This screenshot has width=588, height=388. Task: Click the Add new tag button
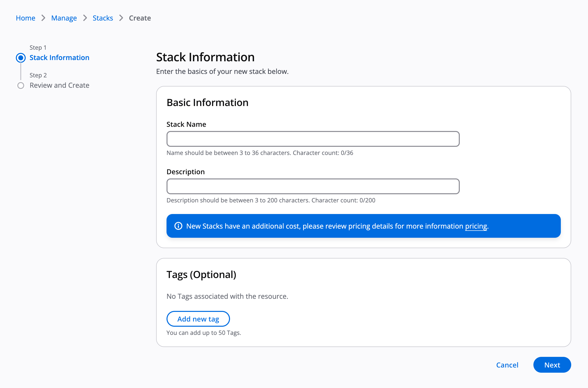coord(198,319)
